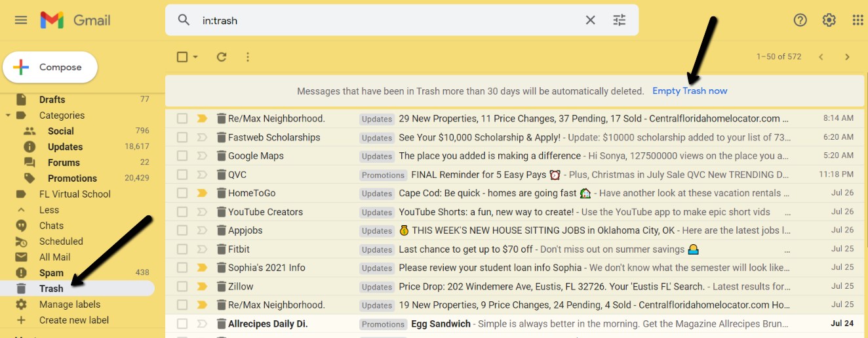The height and width of the screenshot is (338, 868).
Task: Click the Drafts folder icon
Action: 21,99
